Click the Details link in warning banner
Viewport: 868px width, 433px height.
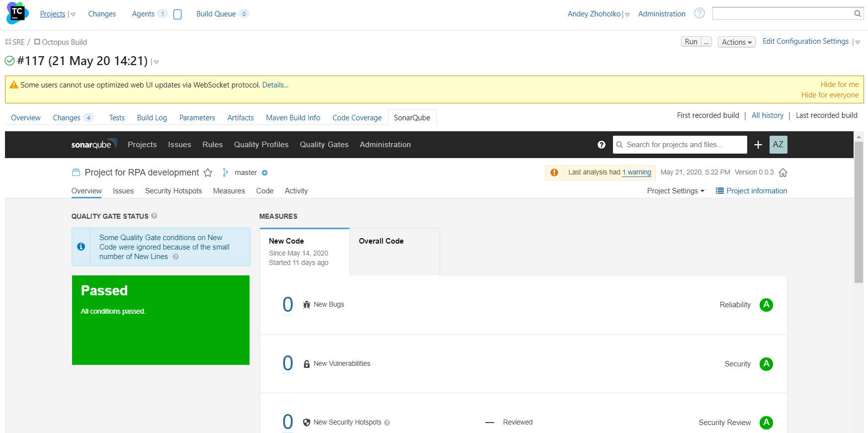point(275,85)
